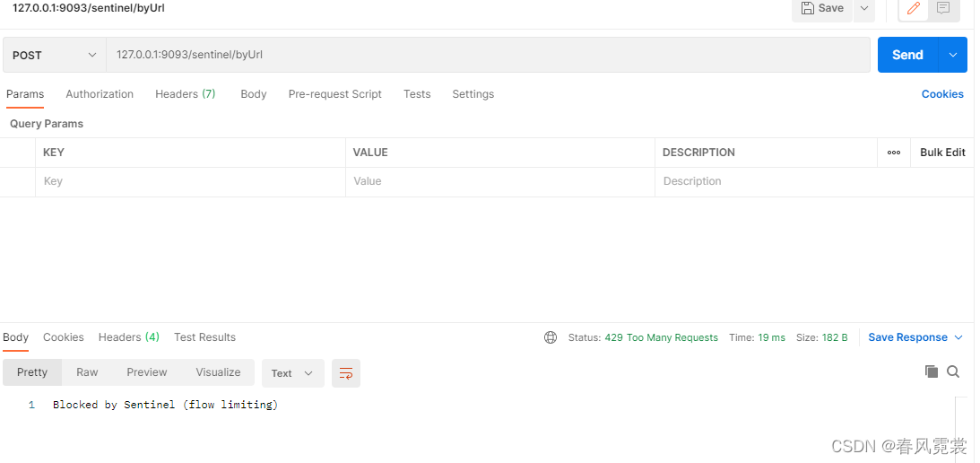Click the KEY column header
The height and width of the screenshot is (463, 980).
point(53,152)
